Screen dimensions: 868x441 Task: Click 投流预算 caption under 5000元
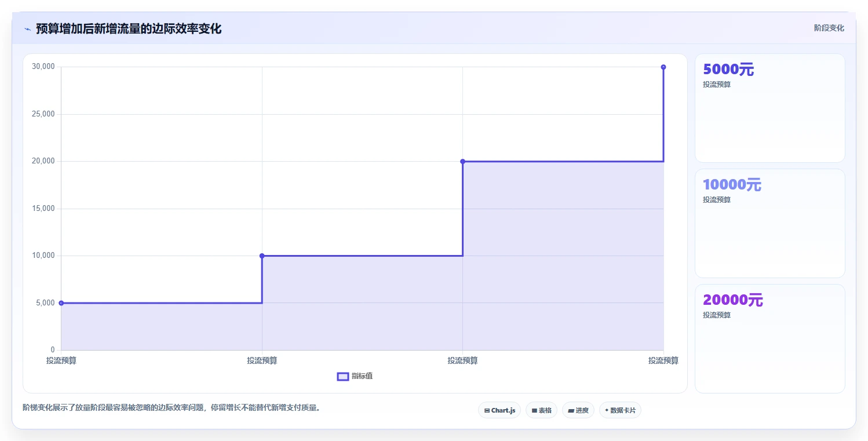(x=717, y=84)
